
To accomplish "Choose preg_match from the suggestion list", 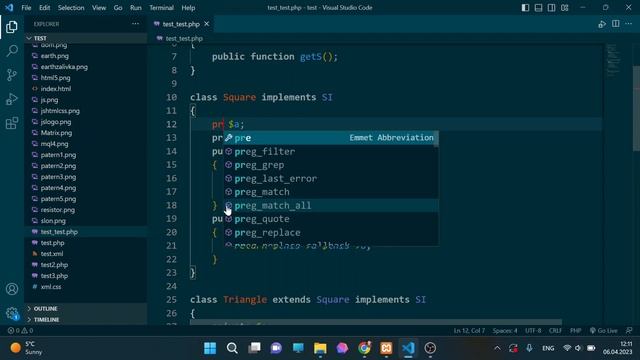I will click(331, 192).
